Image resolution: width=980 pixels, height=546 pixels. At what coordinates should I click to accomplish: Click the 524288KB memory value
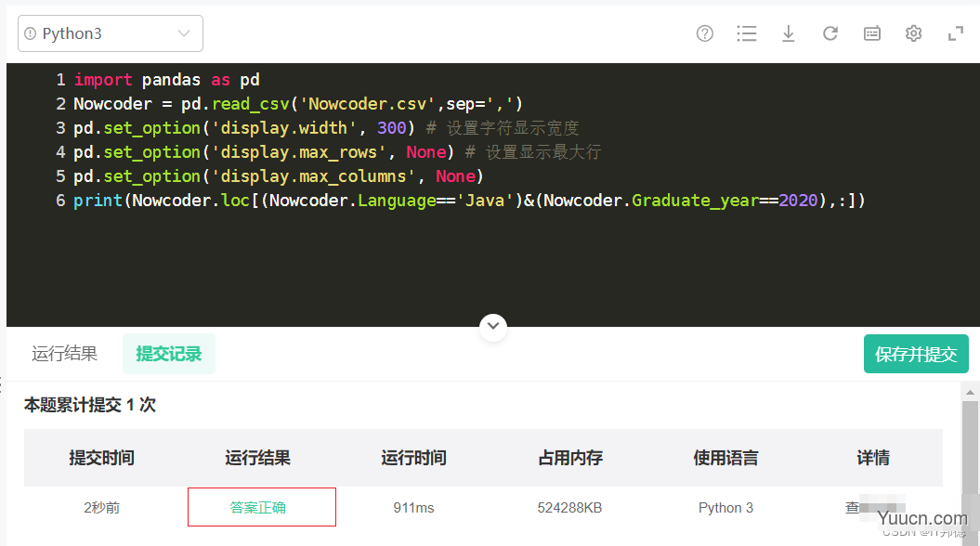pyautogui.click(x=569, y=508)
